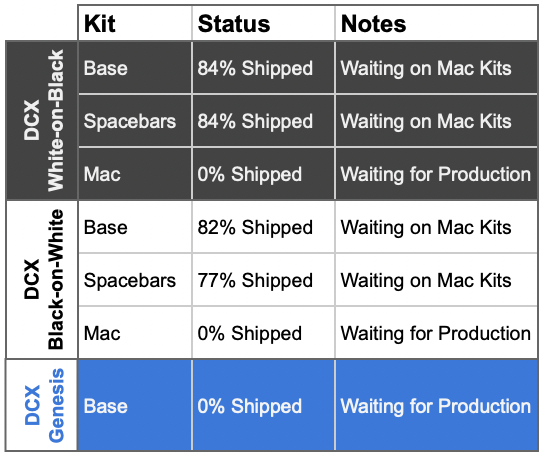Click the Notes column header
This screenshot has width=543, height=456.
pos(436,23)
